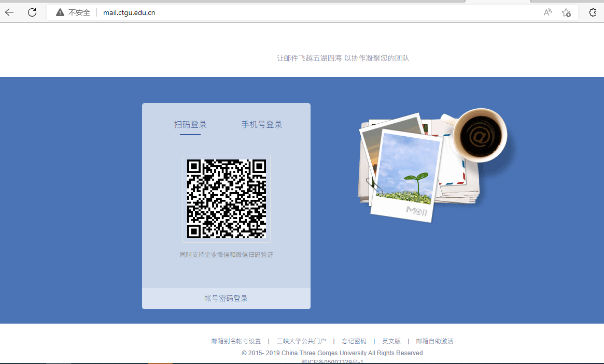Click the mail stack illustration
The height and width of the screenshot is (364, 604).
(425, 166)
